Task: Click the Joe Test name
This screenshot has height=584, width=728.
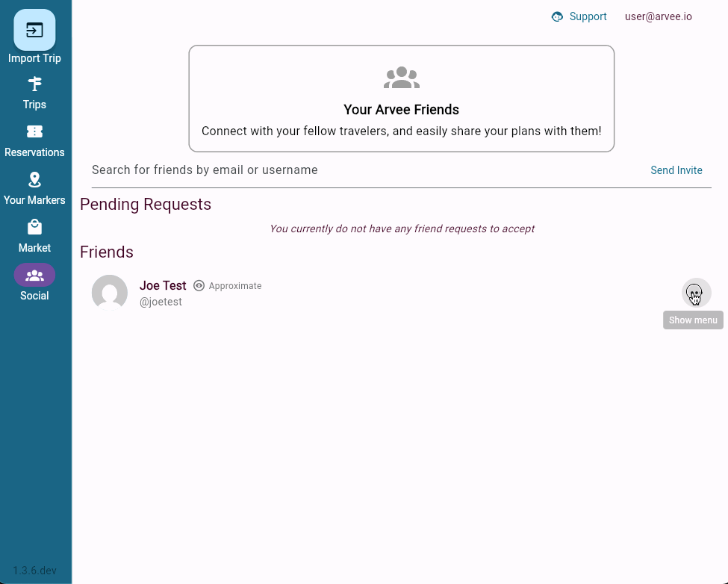Action: click(x=163, y=285)
